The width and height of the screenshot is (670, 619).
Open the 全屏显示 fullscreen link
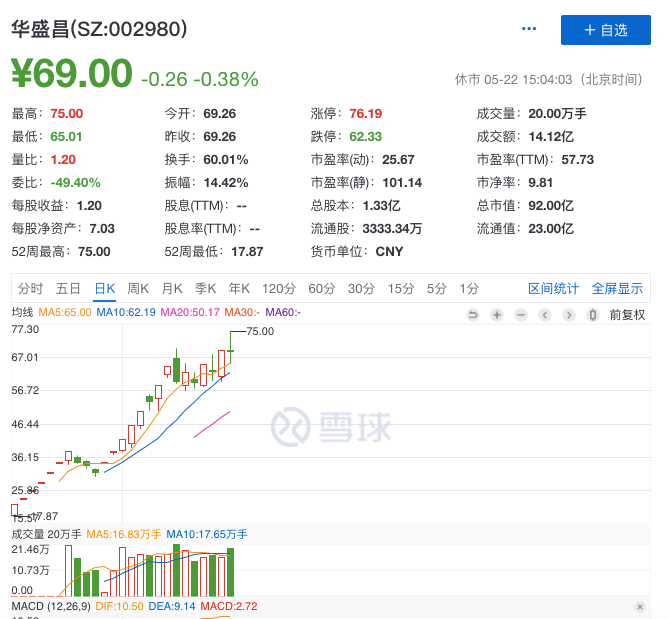pos(617,289)
